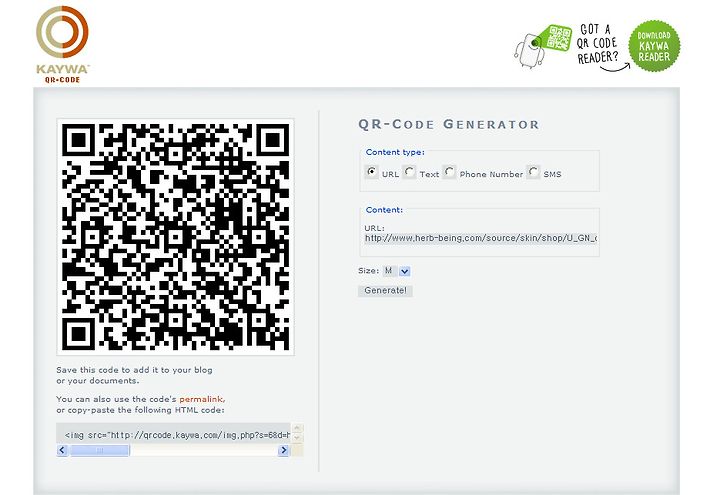Click the HTML box left scroll arrow

pyautogui.click(x=62, y=450)
